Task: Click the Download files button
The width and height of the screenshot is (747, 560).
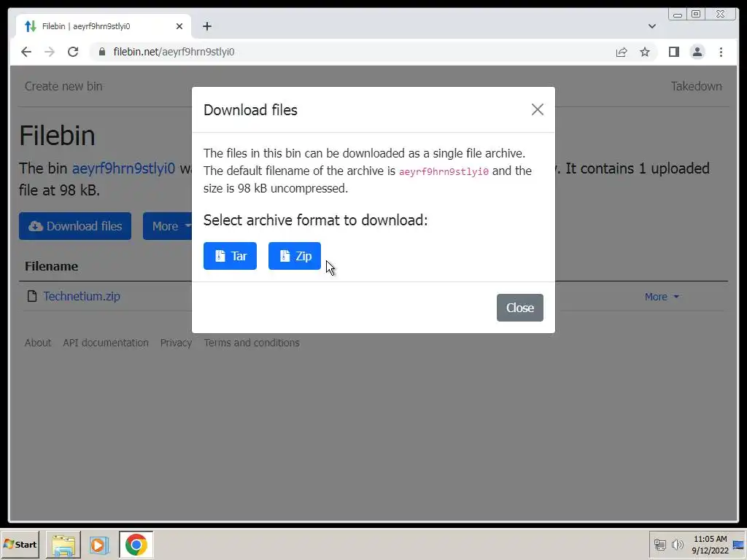Action: (x=75, y=226)
